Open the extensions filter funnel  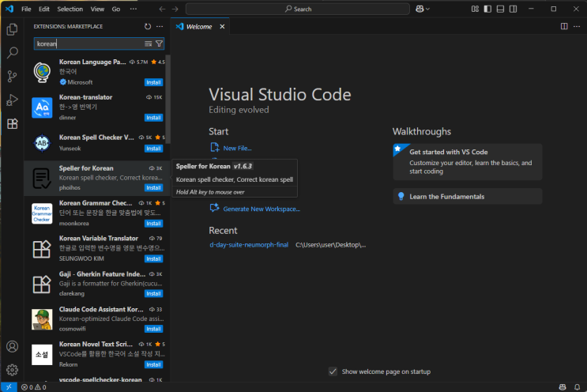159,43
